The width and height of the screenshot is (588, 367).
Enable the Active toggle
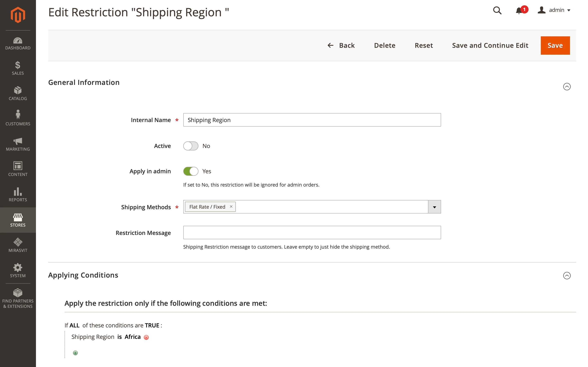click(191, 146)
